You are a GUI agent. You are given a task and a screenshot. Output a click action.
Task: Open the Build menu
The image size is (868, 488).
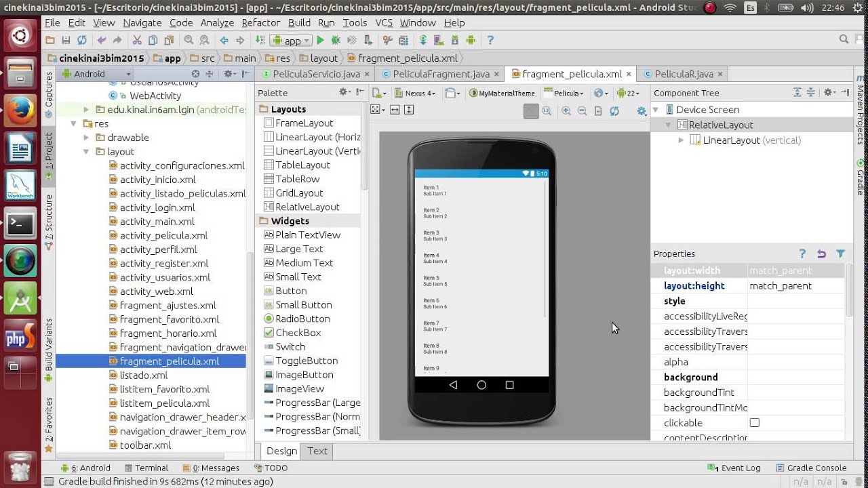pyautogui.click(x=299, y=22)
